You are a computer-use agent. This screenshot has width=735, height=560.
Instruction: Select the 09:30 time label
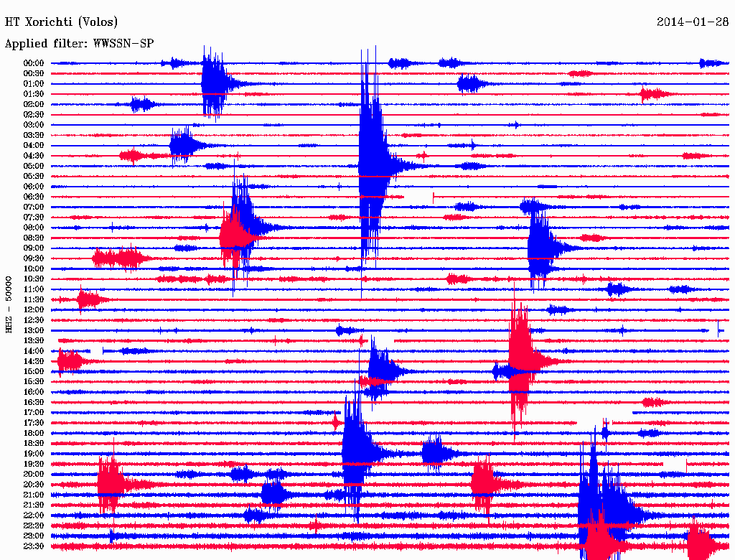[x=34, y=258]
